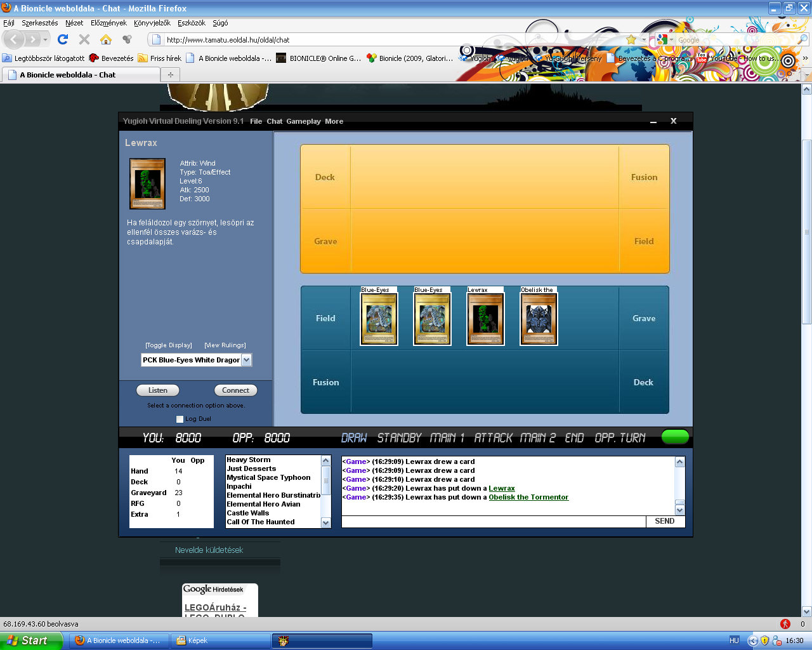Click the Fusion zone on your side

(x=325, y=382)
